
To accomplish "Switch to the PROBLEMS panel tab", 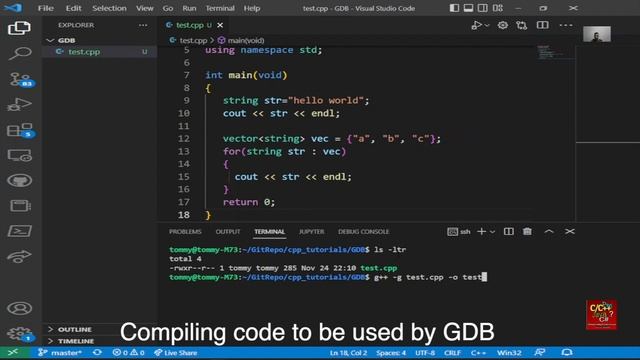I will [x=185, y=231].
